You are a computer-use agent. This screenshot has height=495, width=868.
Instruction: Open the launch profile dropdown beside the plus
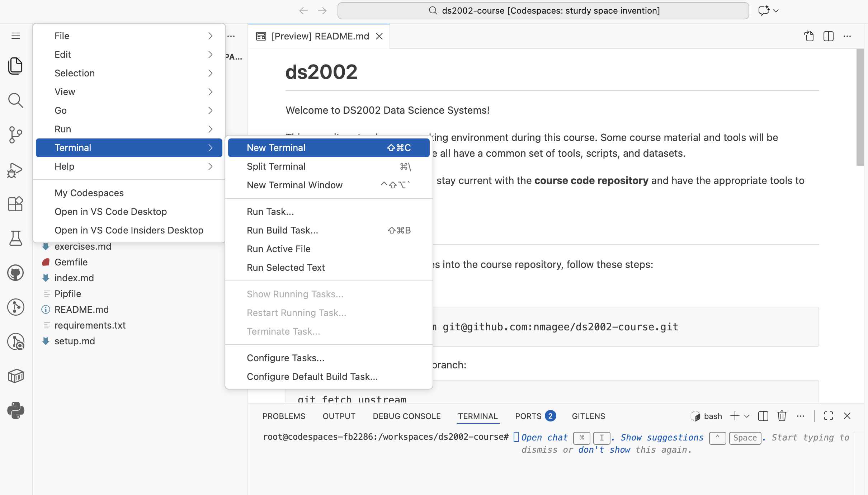click(747, 416)
